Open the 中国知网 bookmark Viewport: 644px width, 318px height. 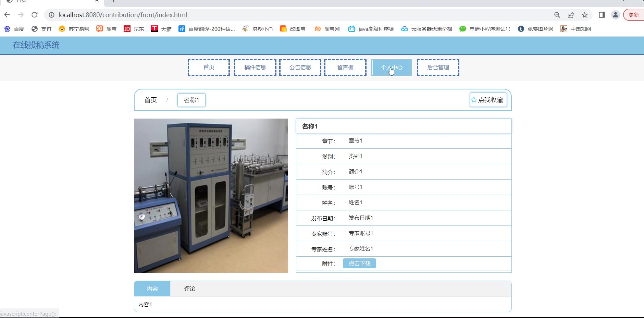576,29
